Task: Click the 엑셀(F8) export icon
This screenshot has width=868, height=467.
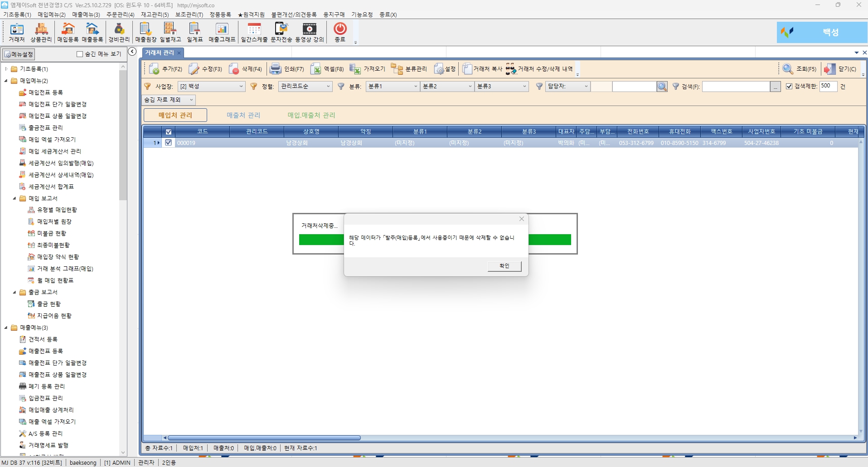Action: pos(316,69)
